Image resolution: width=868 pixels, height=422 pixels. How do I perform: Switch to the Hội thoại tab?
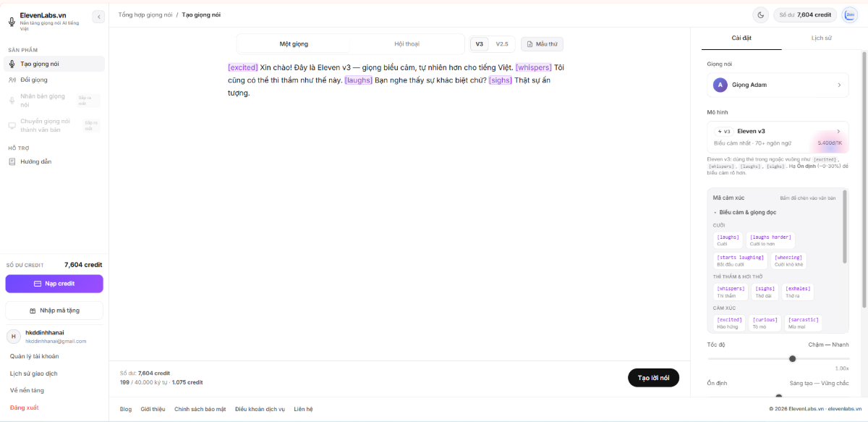407,44
